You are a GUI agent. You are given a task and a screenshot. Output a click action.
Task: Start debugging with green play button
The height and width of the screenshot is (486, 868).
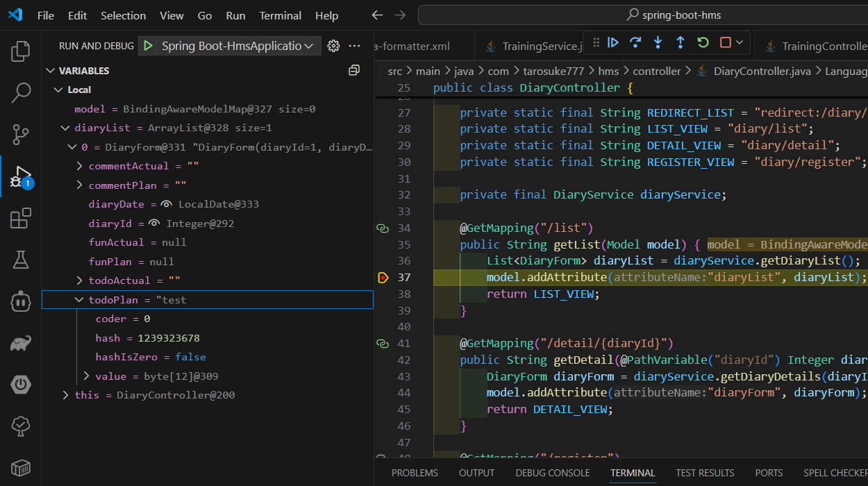(x=147, y=46)
